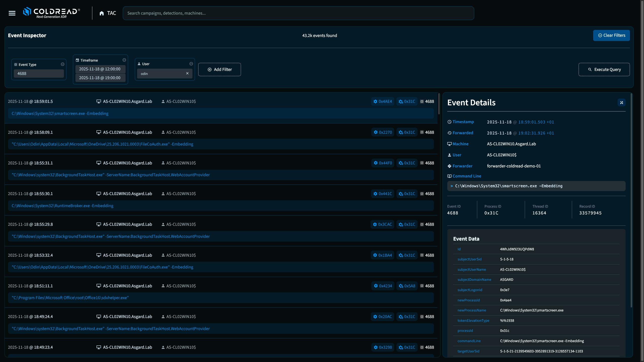Click the TAC home icon
The image size is (644, 362).
[x=102, y=13]
